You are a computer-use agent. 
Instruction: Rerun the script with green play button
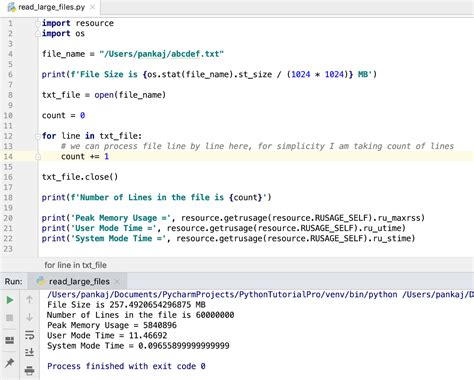[x=10, y=300]
